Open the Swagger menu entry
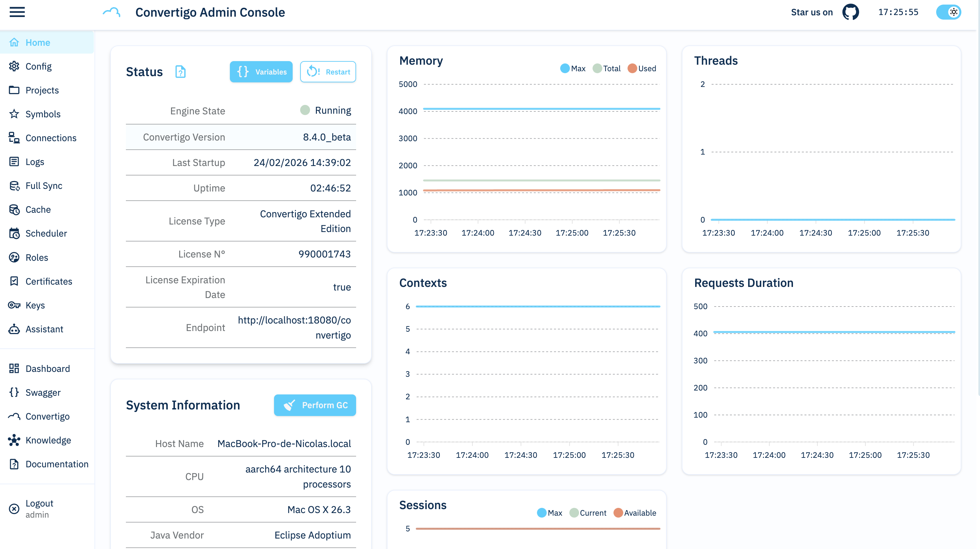980x549 pixels. (x=43, y=392)
